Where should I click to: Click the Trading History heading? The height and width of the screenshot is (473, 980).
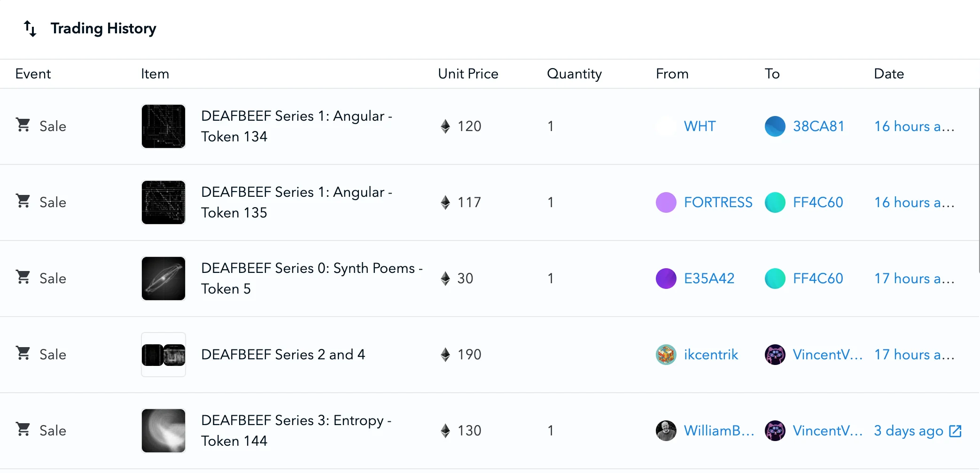(103, 29)
